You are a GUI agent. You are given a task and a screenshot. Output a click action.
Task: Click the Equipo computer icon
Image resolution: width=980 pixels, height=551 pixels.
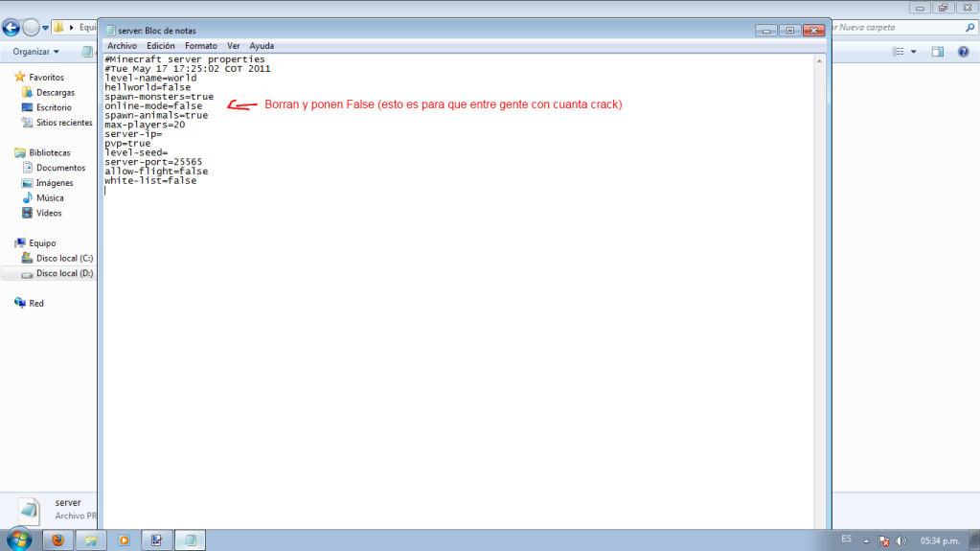point(20,242)
